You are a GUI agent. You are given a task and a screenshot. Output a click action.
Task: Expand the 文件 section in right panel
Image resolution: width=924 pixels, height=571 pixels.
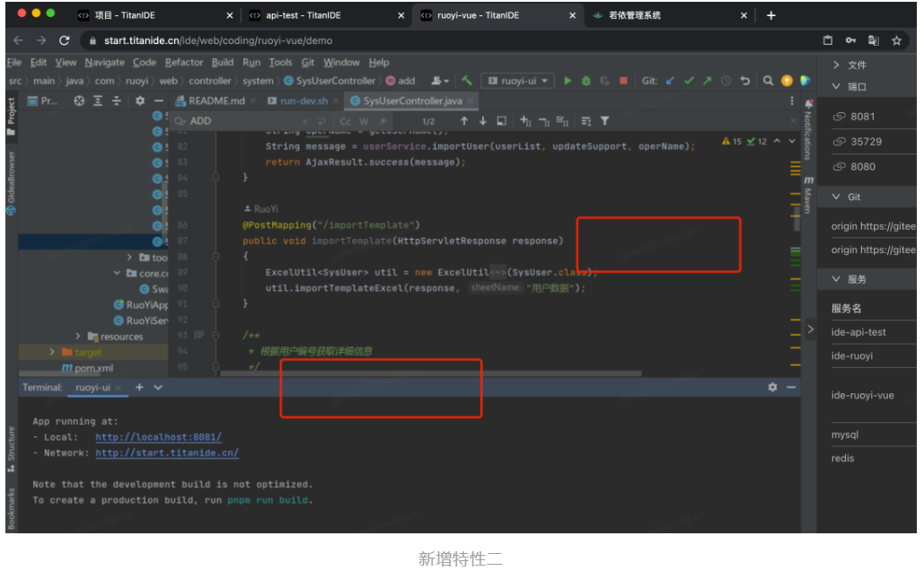pyautogui.click(x=836, y=65)
